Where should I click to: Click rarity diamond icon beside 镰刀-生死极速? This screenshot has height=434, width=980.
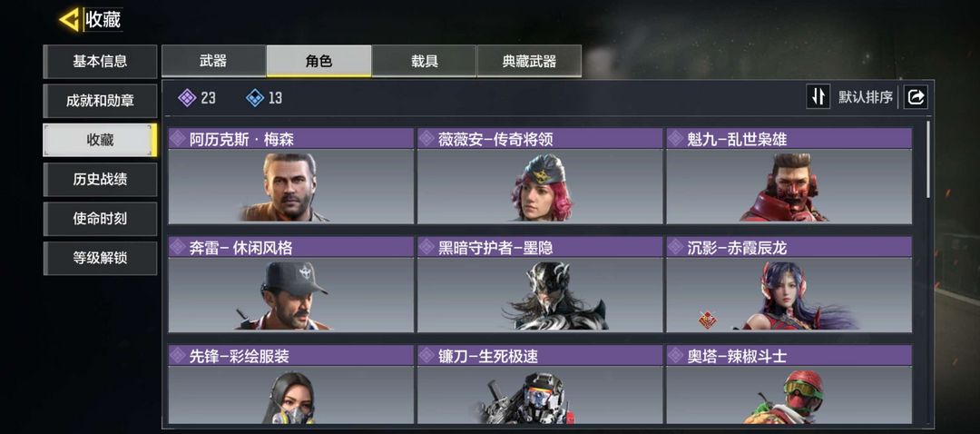(426, 356)
